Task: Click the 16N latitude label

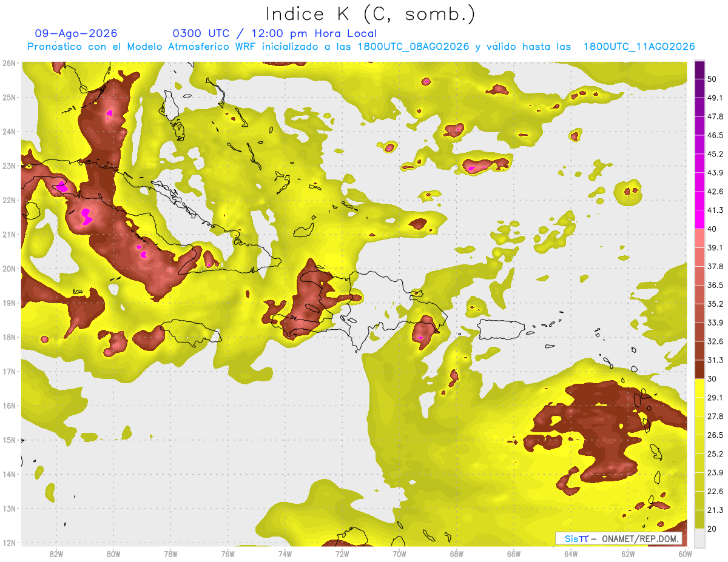Action: pos(8,406)
